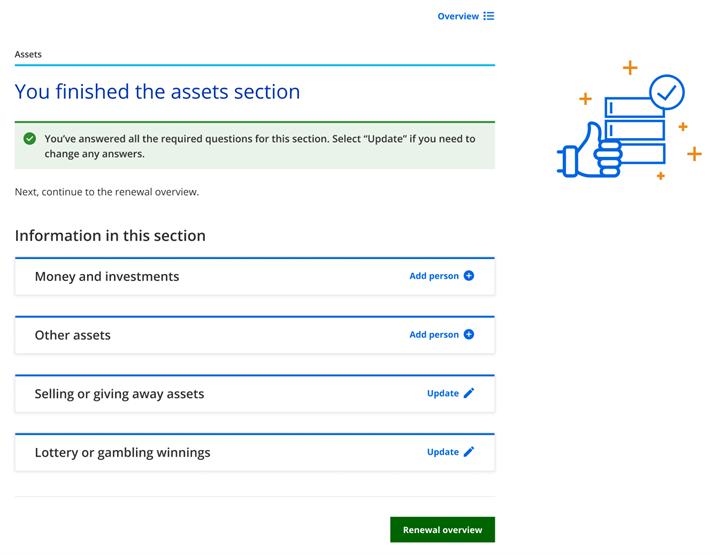Click the Money and investments heading
Viewport: 720px width, 555px height.
(x=107, y=277)
